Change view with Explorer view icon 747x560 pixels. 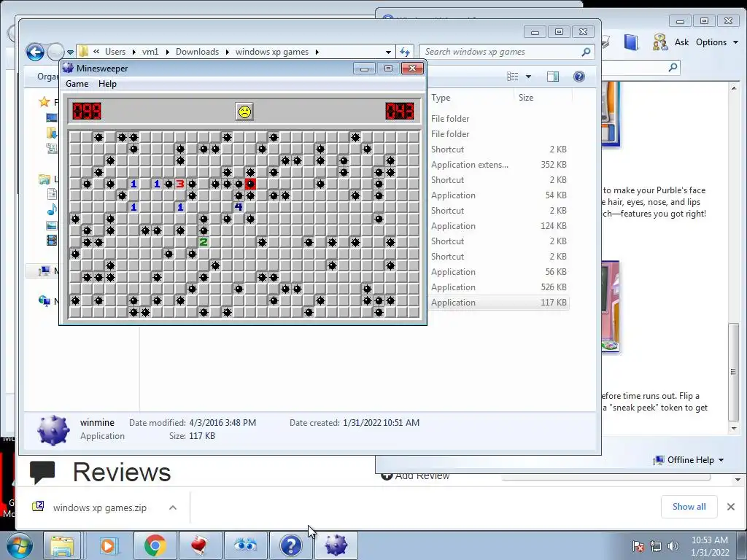513,77
